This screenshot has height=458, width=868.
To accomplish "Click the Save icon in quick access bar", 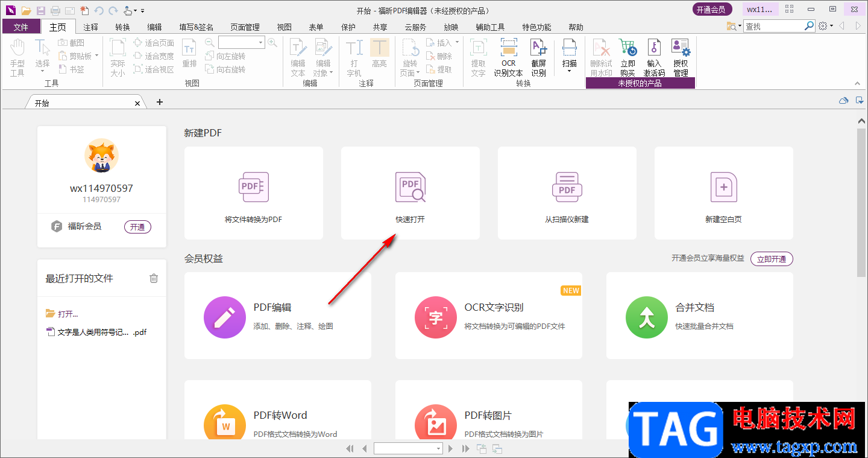I will click(41, 10).
